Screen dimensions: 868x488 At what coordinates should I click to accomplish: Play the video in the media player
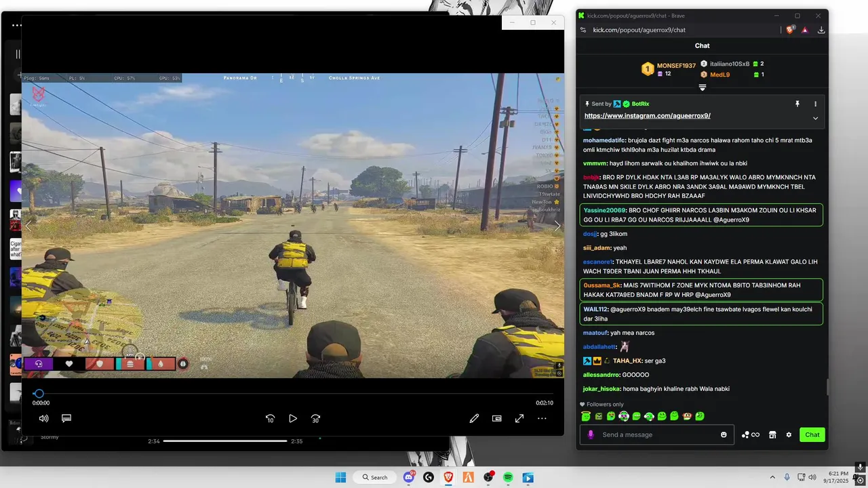coord(293,418)
